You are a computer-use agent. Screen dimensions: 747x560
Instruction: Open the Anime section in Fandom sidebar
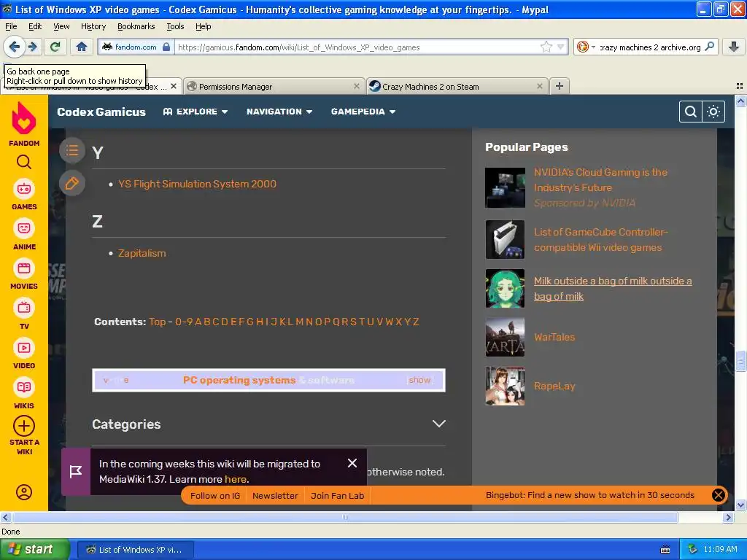click(x=24, y=235)
